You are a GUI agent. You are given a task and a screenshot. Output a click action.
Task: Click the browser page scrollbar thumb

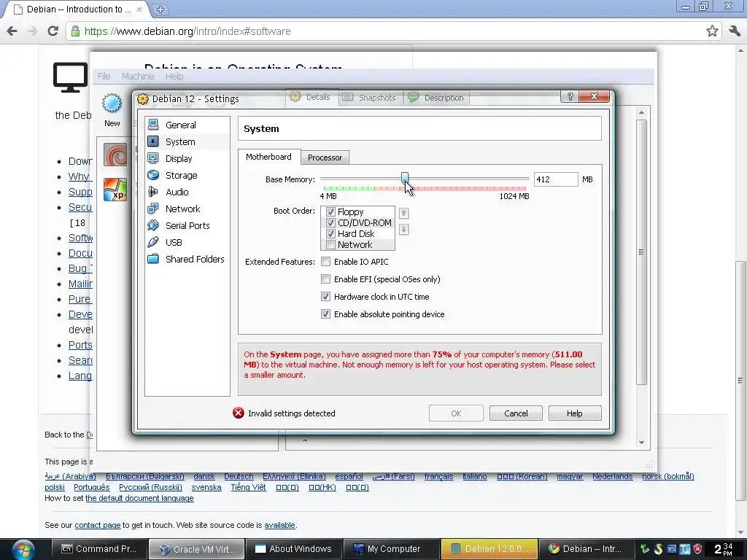coord(740,381)
